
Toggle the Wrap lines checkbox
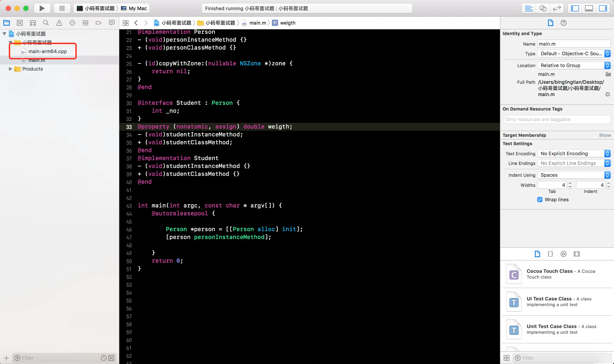540,199
